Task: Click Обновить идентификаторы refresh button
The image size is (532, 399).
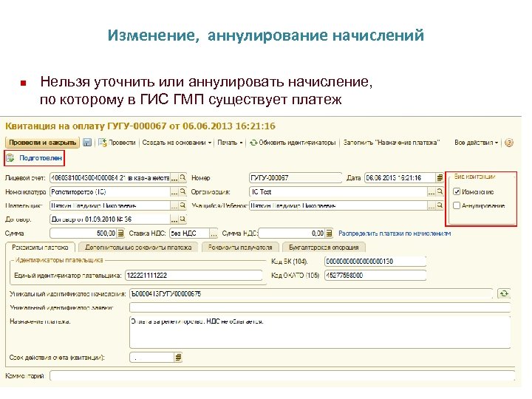Action: coord(293,143)
